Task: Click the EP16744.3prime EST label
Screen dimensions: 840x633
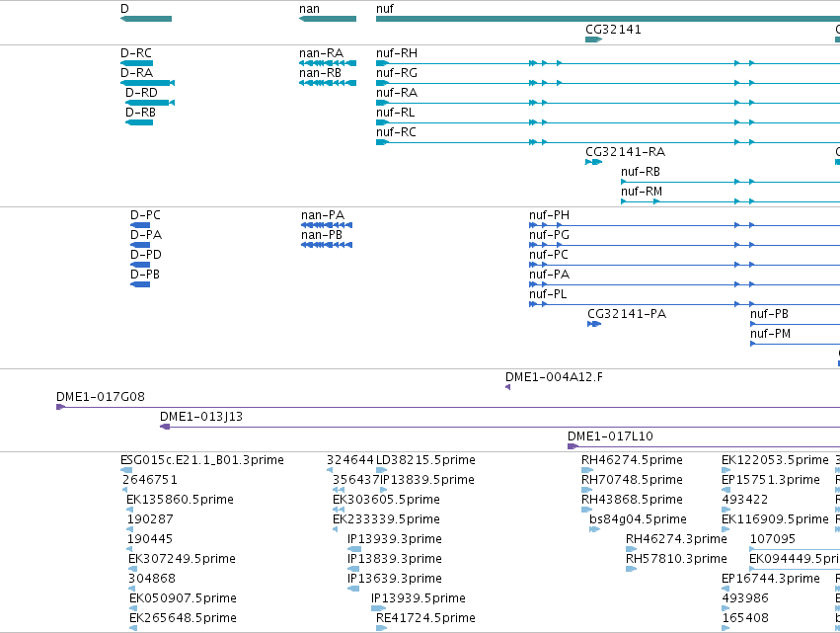Action: (x=770, y=579)
